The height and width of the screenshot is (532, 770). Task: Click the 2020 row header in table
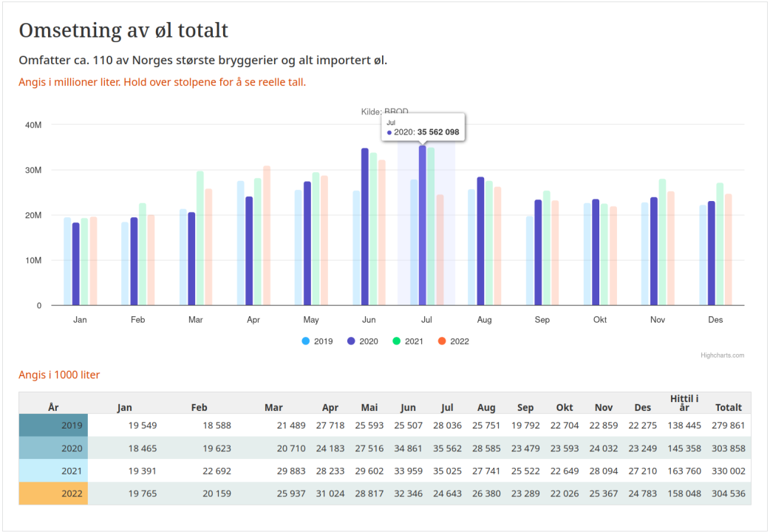click(53, 449)
